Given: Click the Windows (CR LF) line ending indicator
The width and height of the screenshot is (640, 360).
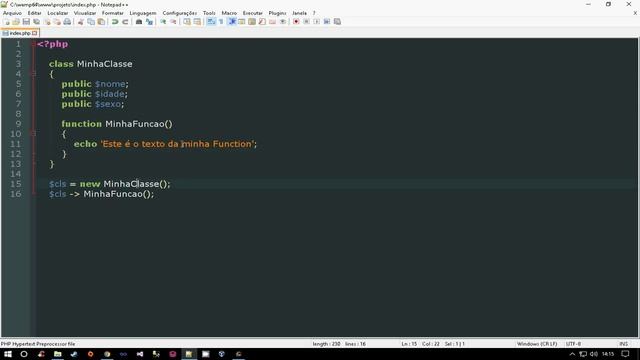Looking at the screenshot, I should [537, 344].
